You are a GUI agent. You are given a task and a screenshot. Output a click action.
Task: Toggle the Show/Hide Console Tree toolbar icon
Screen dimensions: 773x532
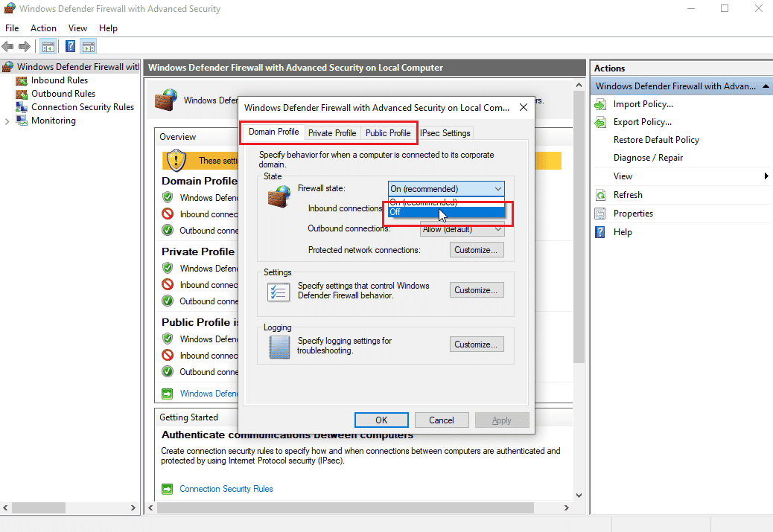pyautogui.click(x=48, y=47)
